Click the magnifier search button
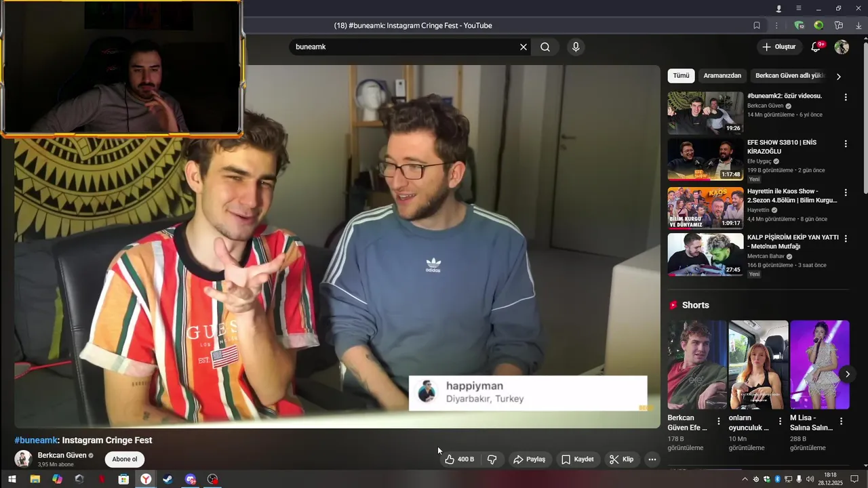868x488 pixels. pos(545,47)
